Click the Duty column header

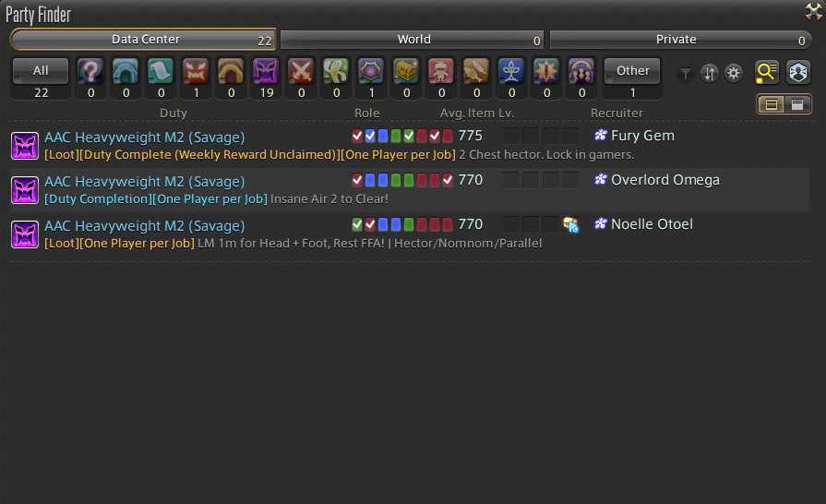[174, 114]
